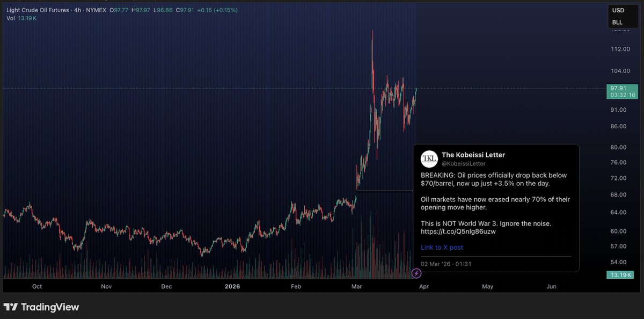Click the @KobeissiLetter handle
Screen dimensions: 644x319
click(463, 163)
